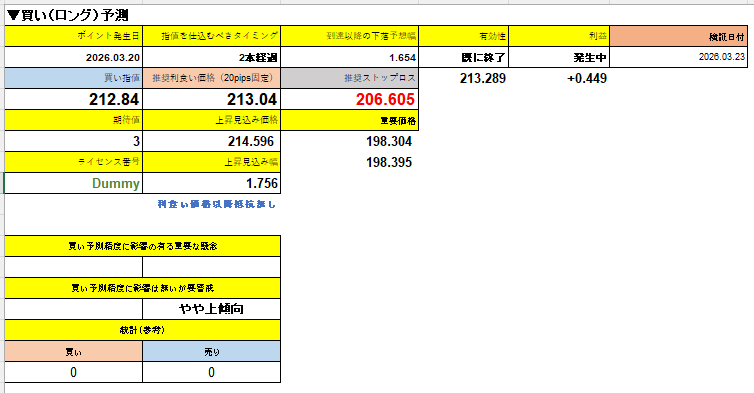Select the important price 198.304
The width and height of the screenshot is (754, 393).
click(389, 141)
